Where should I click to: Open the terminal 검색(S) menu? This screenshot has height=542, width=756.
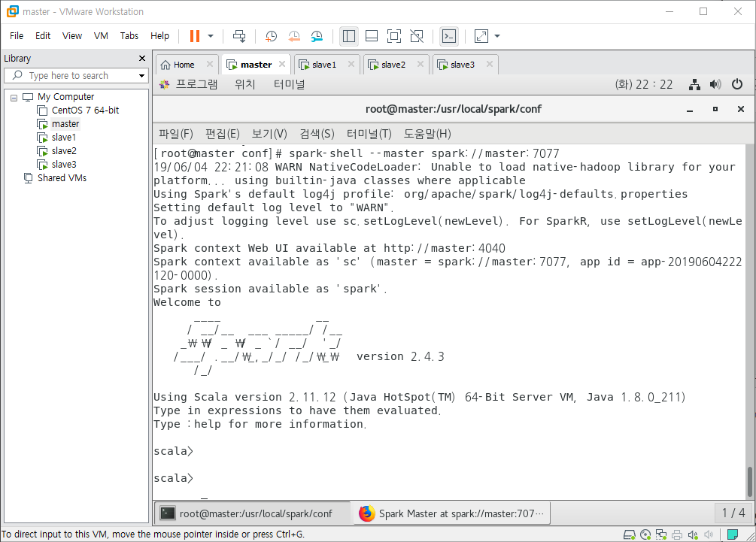click(x=317, y=134)
